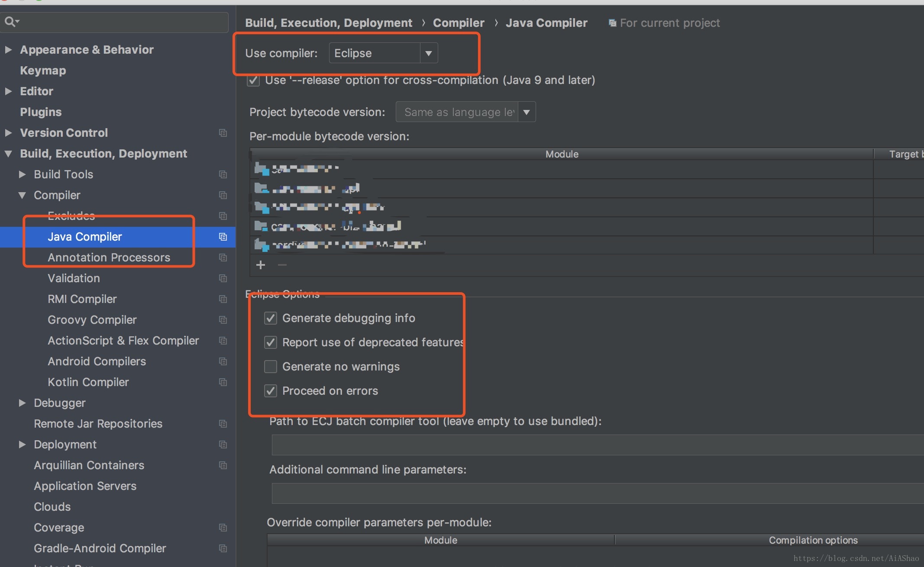Open Clouds settings page

(x=52, y=507)
